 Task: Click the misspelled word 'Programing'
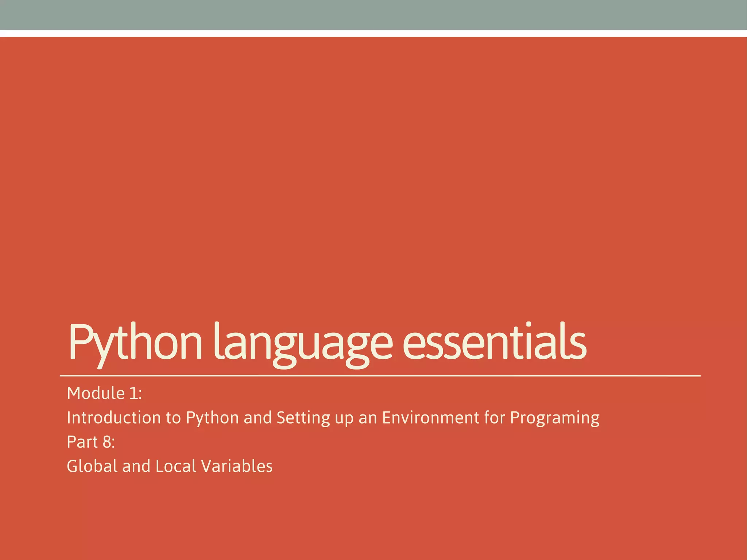[x=554, y=418]
